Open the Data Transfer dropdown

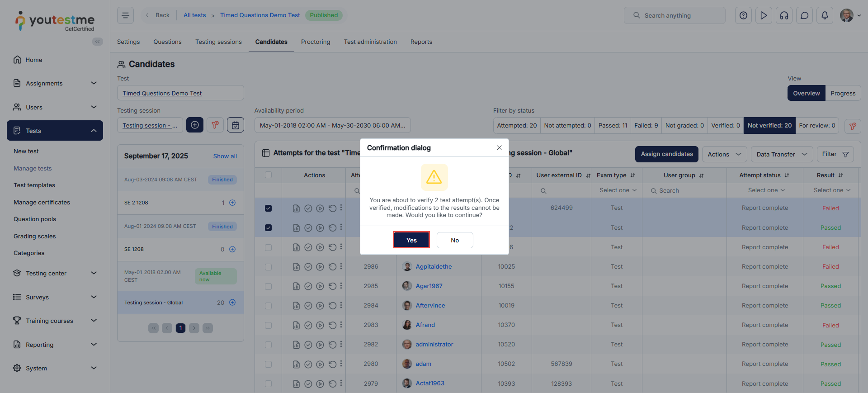[781, 154]
